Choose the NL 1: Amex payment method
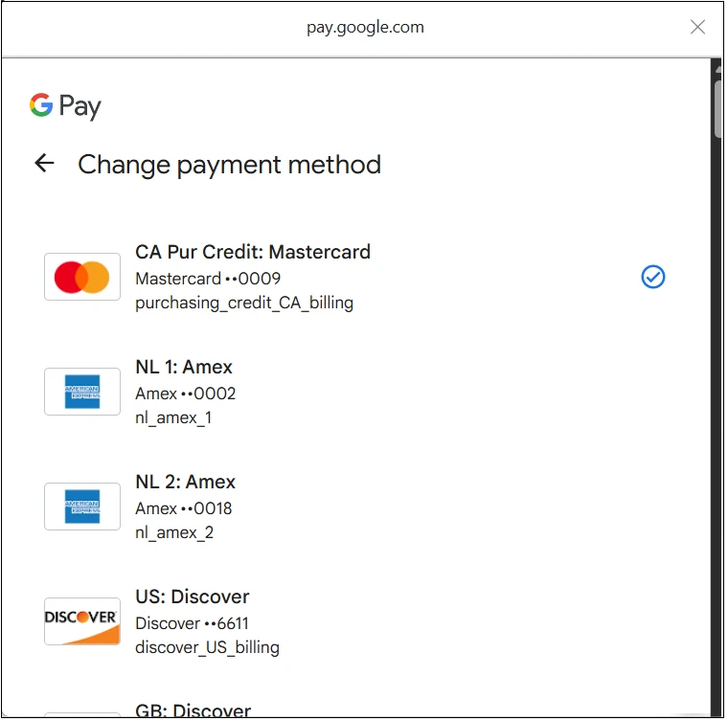 coord(184,367)
